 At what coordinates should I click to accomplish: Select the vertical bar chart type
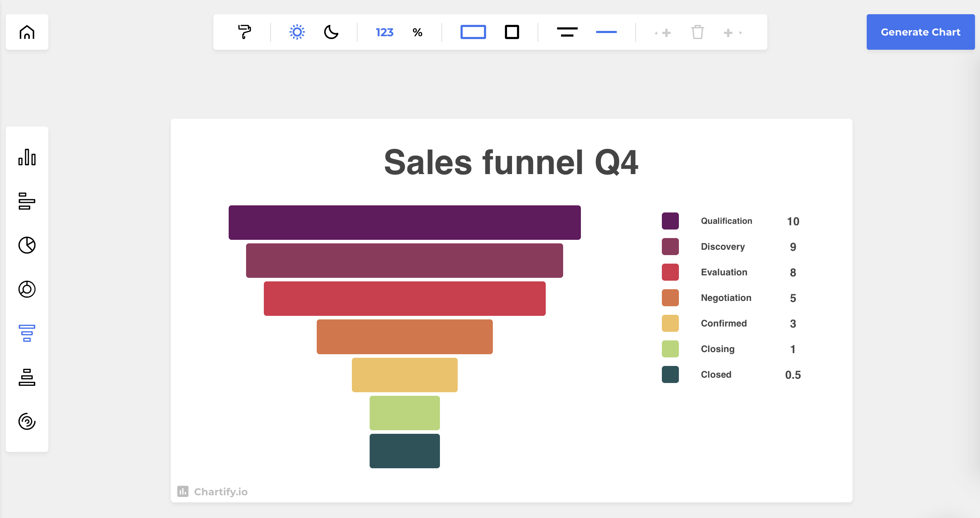tap(27, 157)
